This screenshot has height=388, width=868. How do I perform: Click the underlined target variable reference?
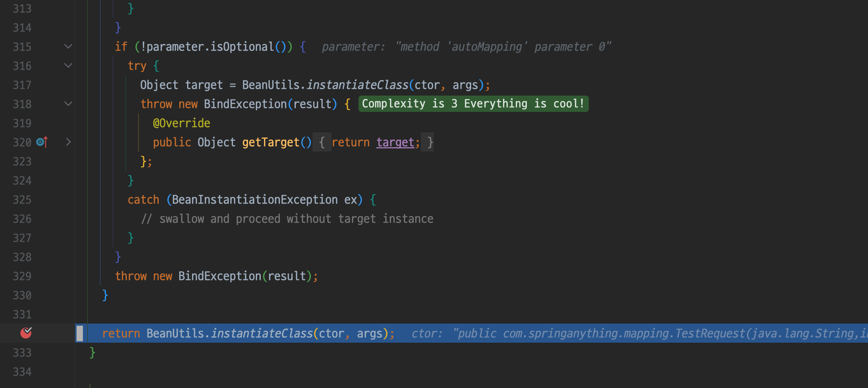click(395, 142)
